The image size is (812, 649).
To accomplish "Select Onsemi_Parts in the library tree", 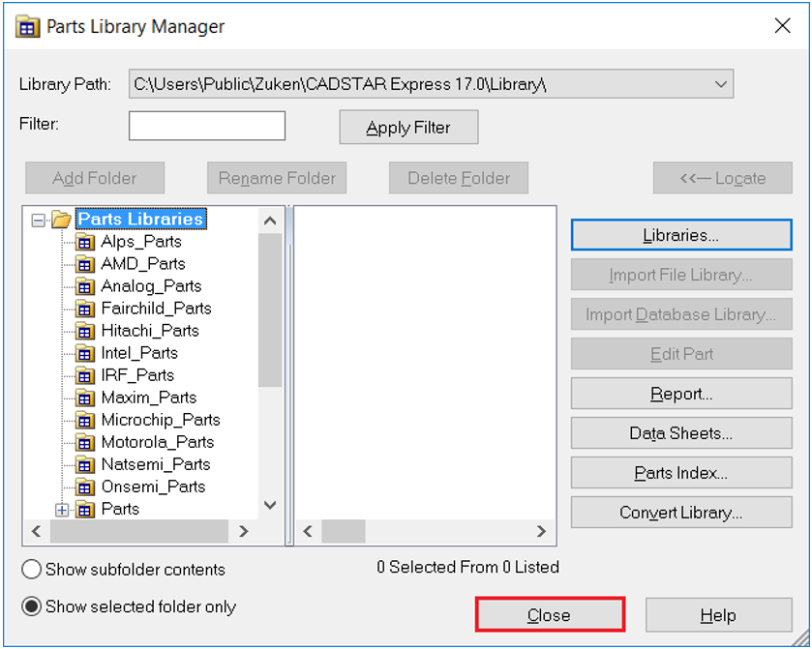I will [153, 487].
